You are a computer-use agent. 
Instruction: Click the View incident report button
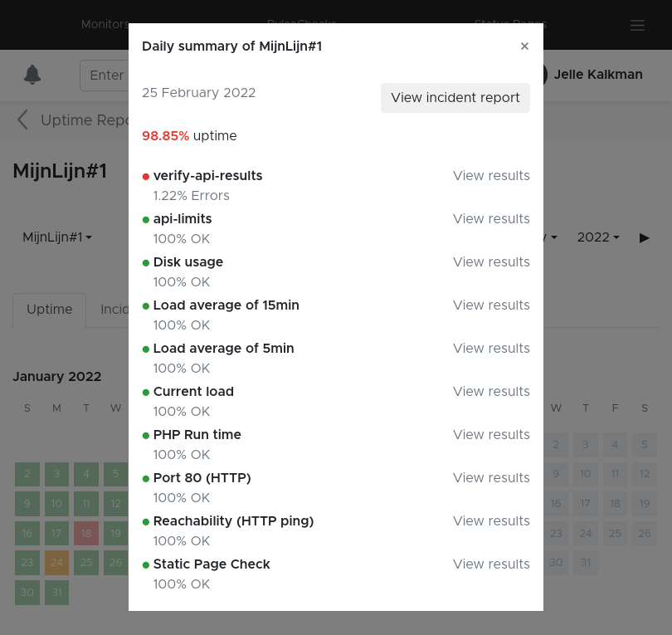coord(455,98)
